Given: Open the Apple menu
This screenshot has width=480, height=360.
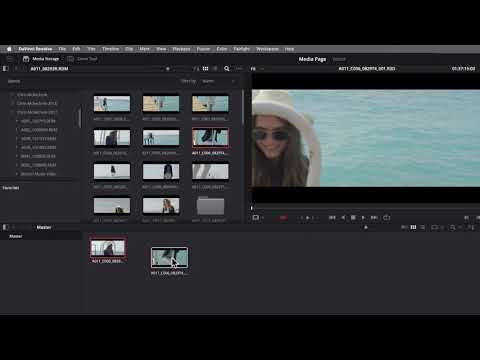Looking at the screenshot, I should coord(9,49).
